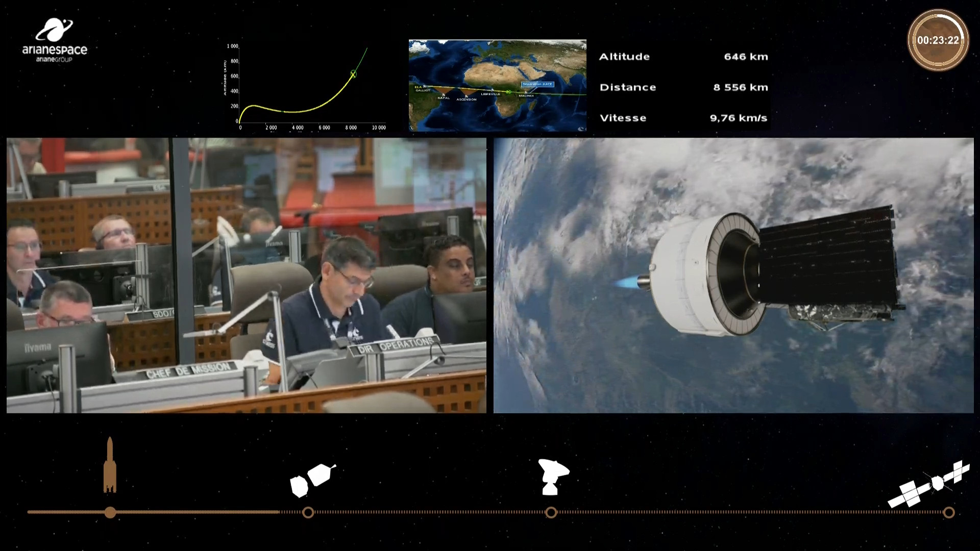This screenshot has height=551, width=980.
Task: Click the Altitude 646 km readout
Action: click(x=745, y=57)
